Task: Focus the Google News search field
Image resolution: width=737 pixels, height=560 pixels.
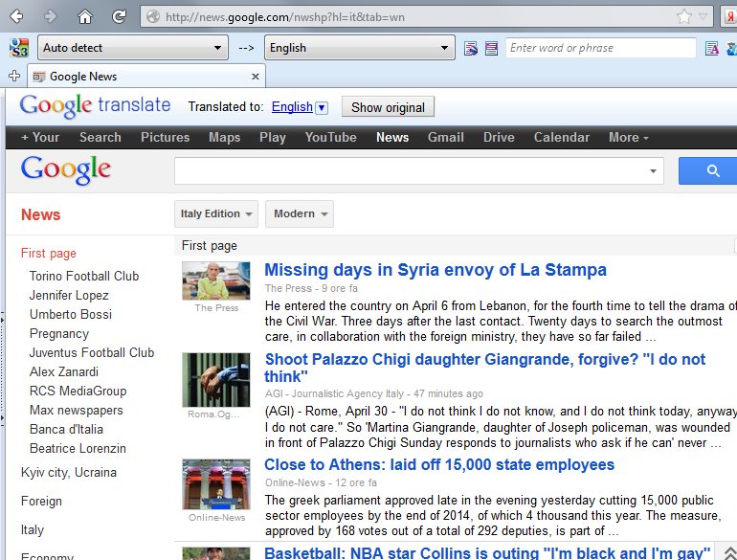Action: 419,171
